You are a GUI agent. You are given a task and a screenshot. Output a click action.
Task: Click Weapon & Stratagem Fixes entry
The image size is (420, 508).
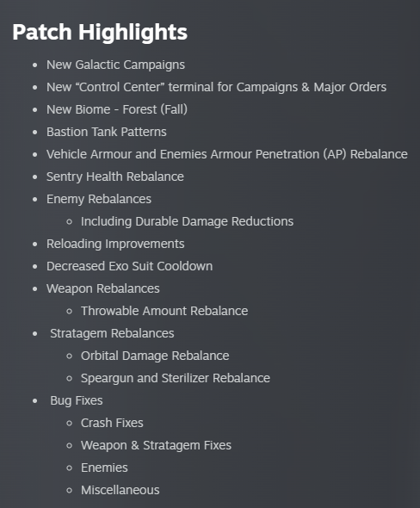tap(156, 445)
